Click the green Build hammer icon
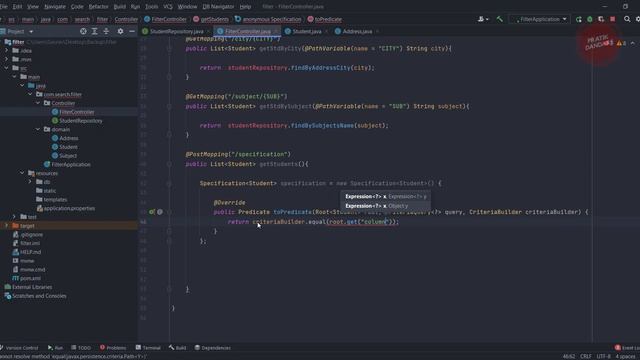 pyautogui.click(x=500, y=19)
